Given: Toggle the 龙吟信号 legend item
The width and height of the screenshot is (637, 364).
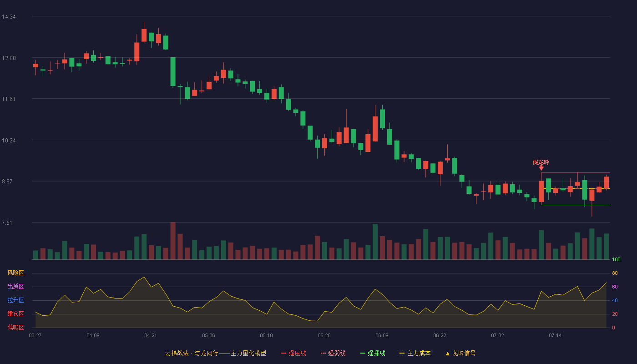Looking at the screenshot, I should [460, 353].
